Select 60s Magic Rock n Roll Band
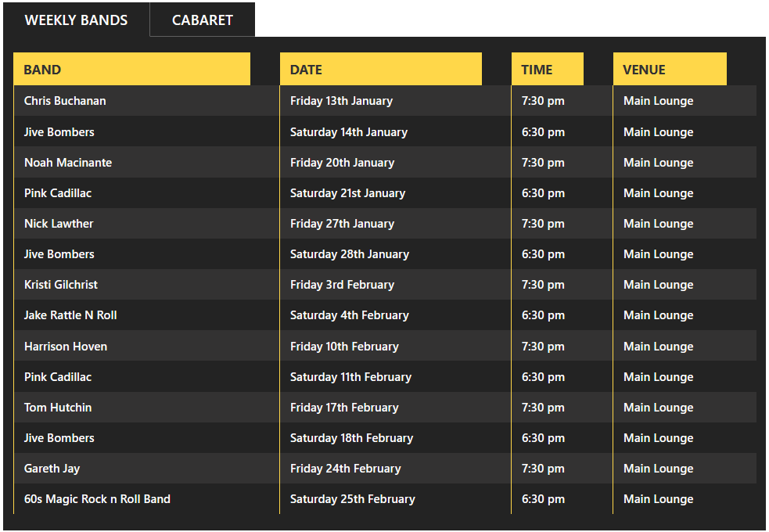Viewport: 769px width, 532px height. (x=97, y=499)
